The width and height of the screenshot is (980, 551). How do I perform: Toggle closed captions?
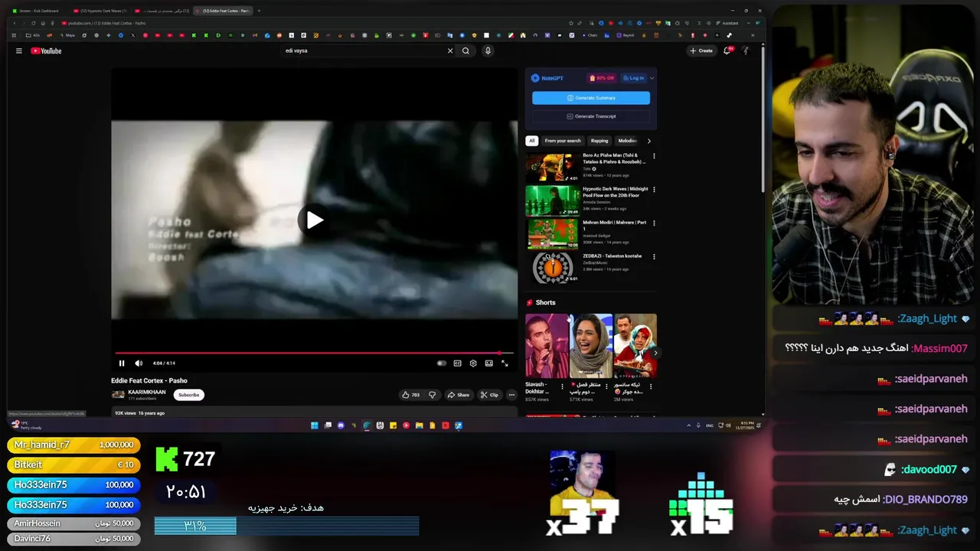457,364
